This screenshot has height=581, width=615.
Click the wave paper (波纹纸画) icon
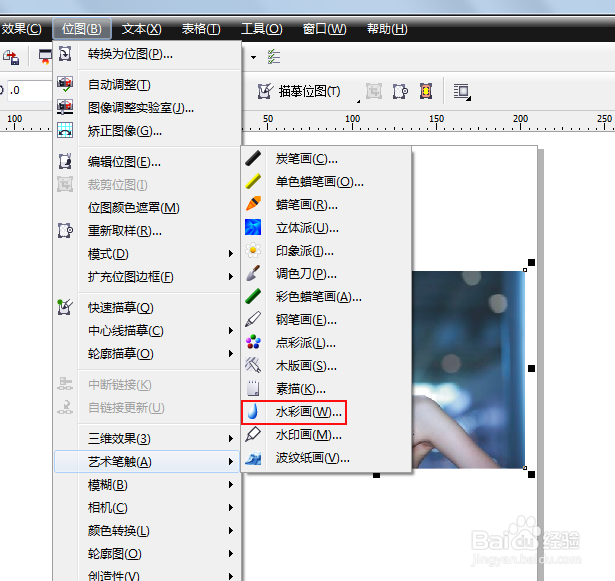coord(253,457)
